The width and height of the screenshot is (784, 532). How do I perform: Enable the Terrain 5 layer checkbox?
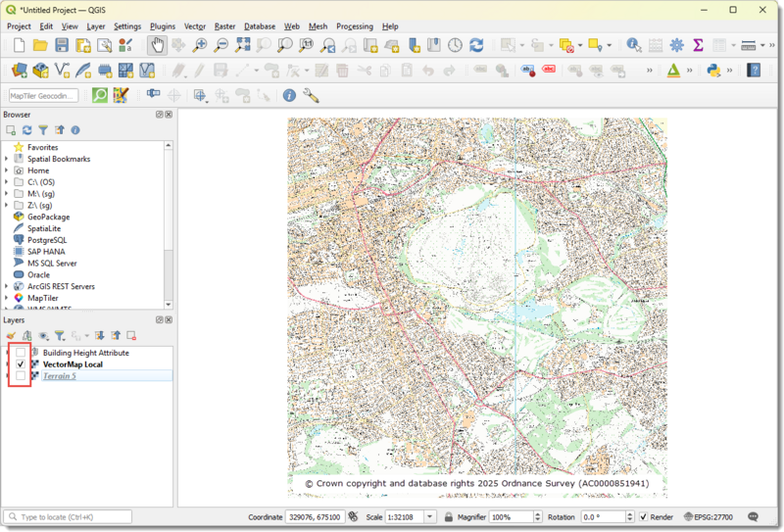click(21, 376)
